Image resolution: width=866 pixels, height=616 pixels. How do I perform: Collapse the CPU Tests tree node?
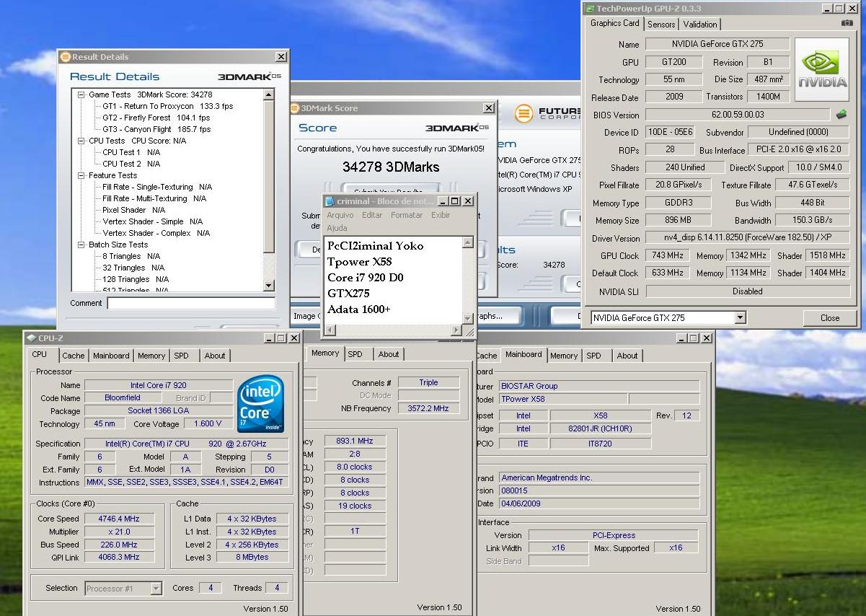(81, 141)
